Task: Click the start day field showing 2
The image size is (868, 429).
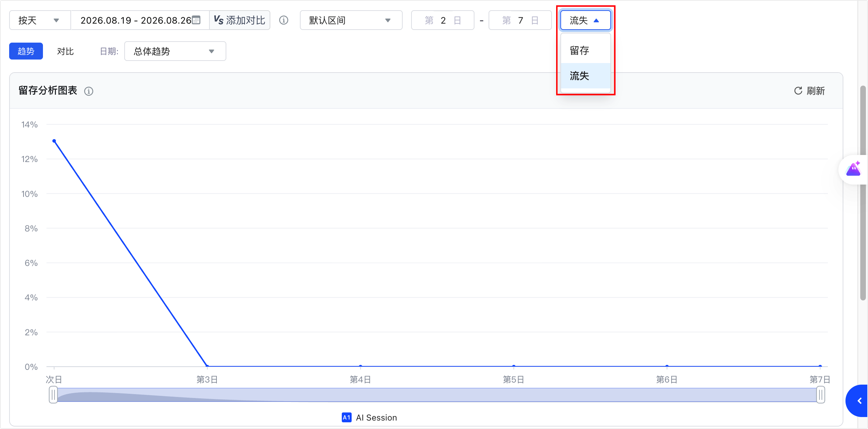Action: pos(442,20)
